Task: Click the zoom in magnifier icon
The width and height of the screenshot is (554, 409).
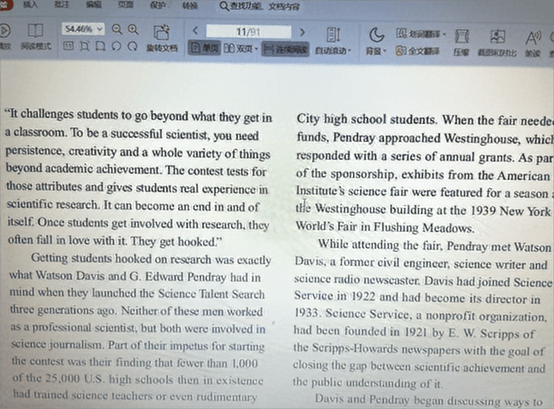Action: click(x=133, y=29)
